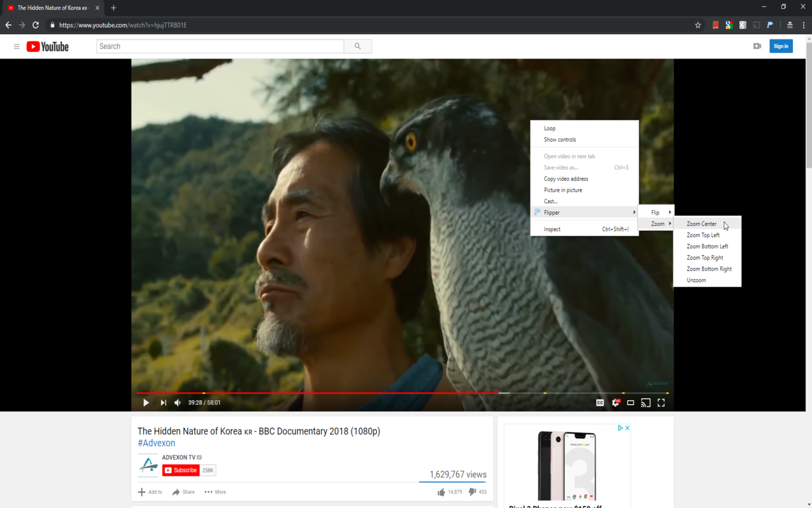Choose Unzoom in the Zoom submenu
Viewport: 812px width, 508px height.
707,280
